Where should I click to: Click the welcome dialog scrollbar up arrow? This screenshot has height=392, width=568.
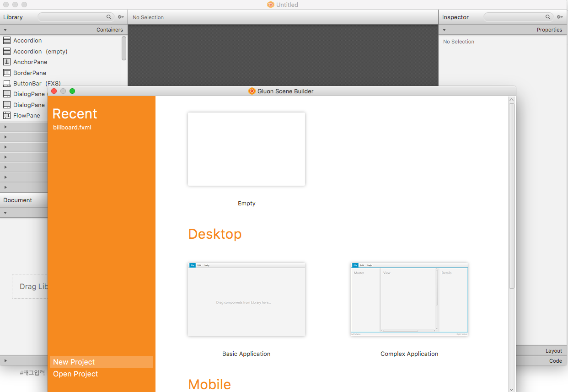pos(512,99)
